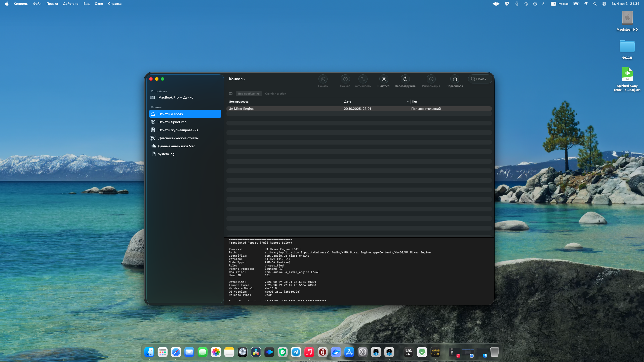Click the Reload (Перезагрузить) toolbar icon
The image size is (644, 362).
(405, 79)
